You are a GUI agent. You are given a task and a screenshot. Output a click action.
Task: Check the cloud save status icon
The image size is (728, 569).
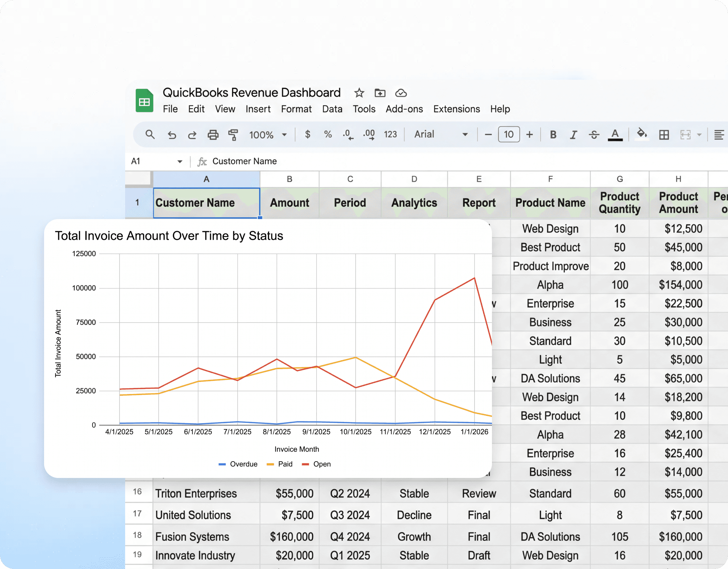click(401, 93)
